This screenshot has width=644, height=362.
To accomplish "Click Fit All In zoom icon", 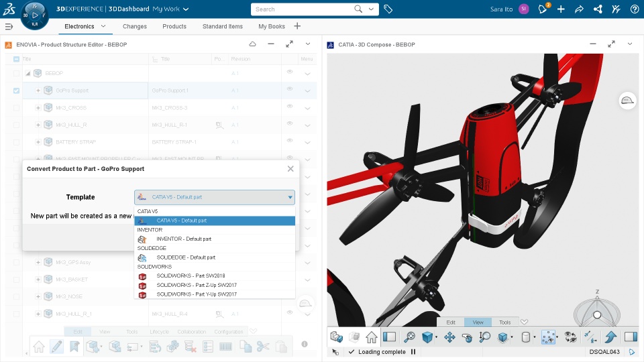I will 409,337.
